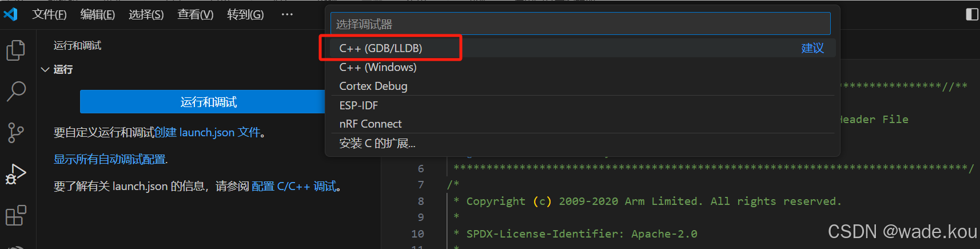Image resolution: width=980 pixels, height=249 pixels.
Task: Focus the 选择调试器 input field
Action: pos(580,24)
